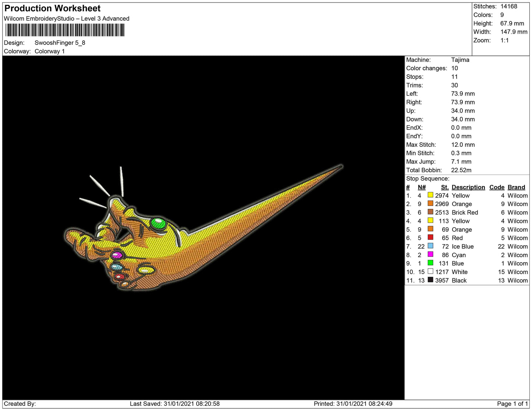This screenshot has height=409, width=532.
Task: Click the "Cyan" description in row 8
Action: [459, 255]
